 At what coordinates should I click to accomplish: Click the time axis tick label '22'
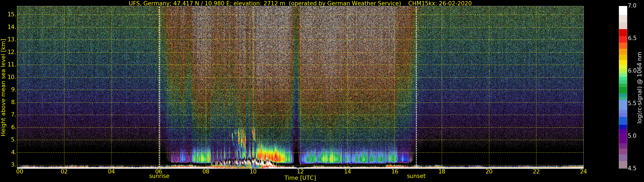pyautogui.click(x=536, y=171)
